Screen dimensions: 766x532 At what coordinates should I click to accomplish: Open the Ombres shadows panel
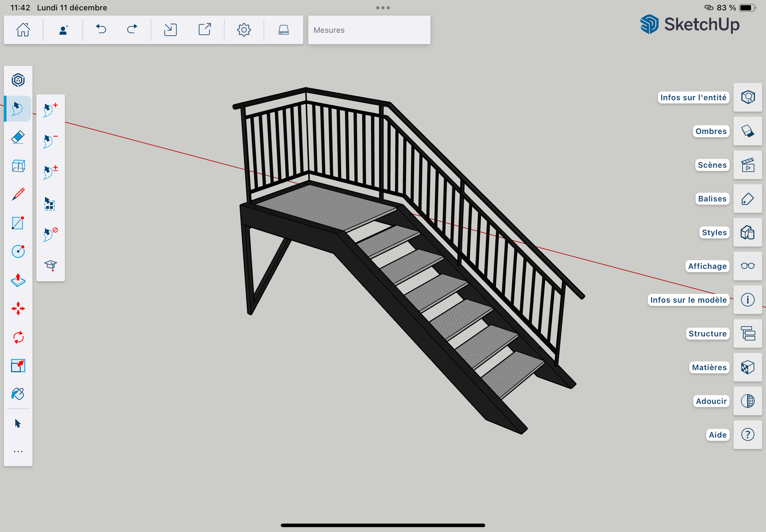pos(747,131)
